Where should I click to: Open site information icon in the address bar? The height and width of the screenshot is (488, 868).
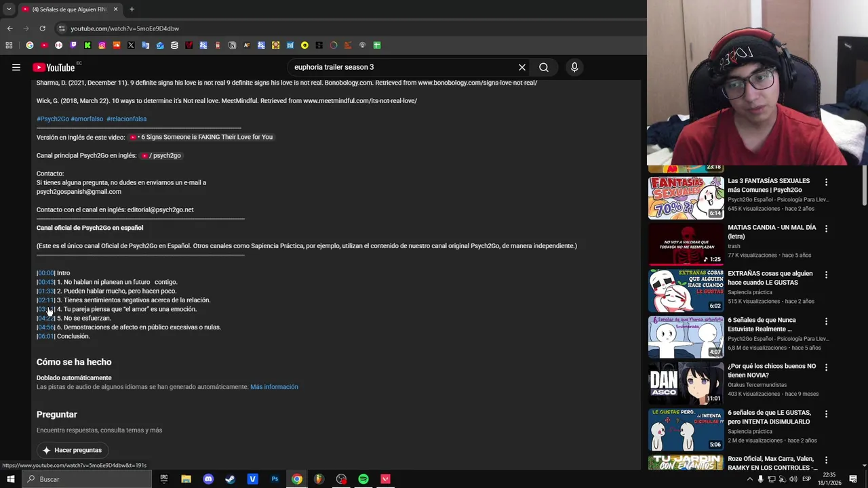[x=62, y=28]
